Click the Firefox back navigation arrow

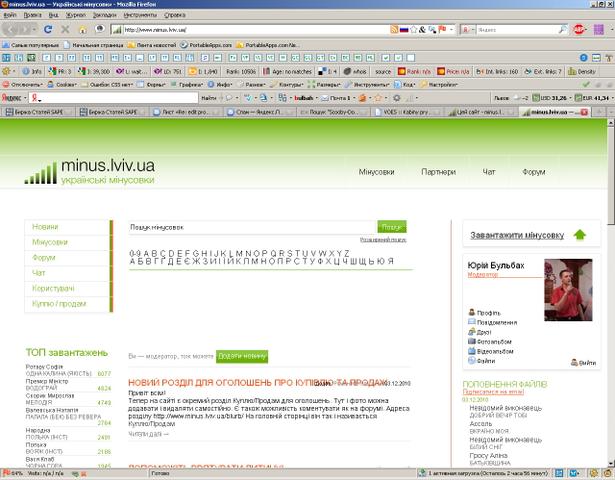[13, 29]
